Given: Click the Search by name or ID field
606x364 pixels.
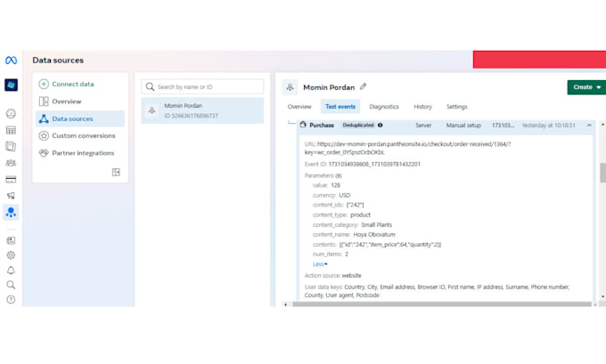Looking at the screenshot, I should click(x=202, y=87).
